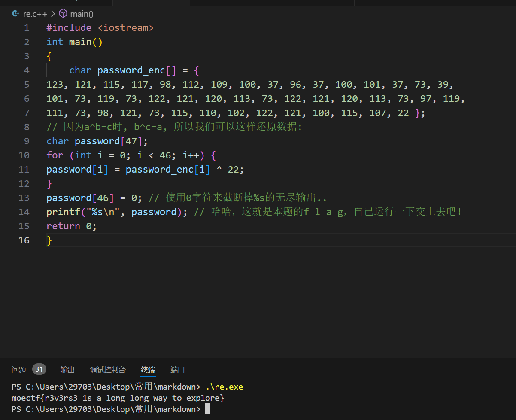516x420 pixels.
Task: Click the block cursor in the terminal prompt
Action: (x=207, y=409)
